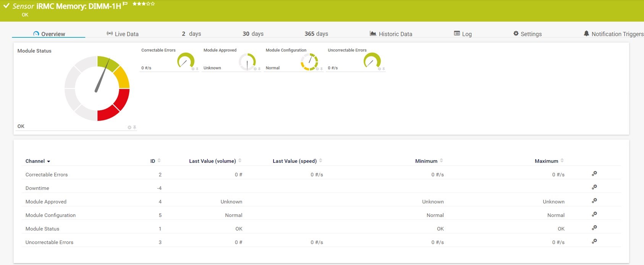Toggle pin on Correctable Errors mini gauge
Screen dimensions: 644x265
197,69
